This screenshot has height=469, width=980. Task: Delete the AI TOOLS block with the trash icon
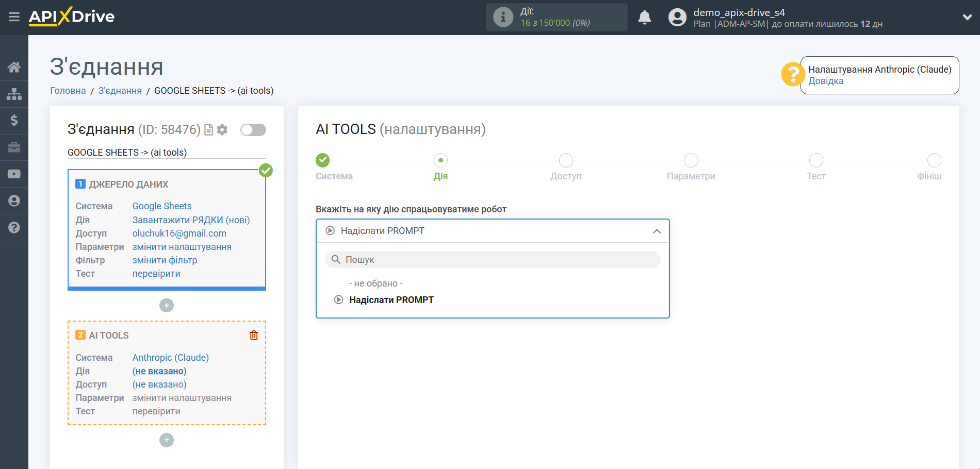click(x=254, y=336)
